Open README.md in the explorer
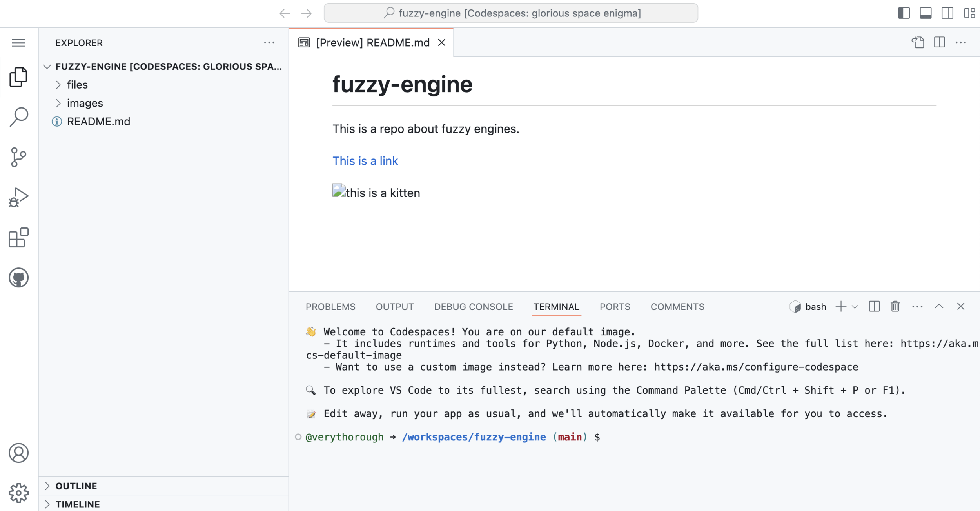 pyautogui.click(x=163, y=122)
